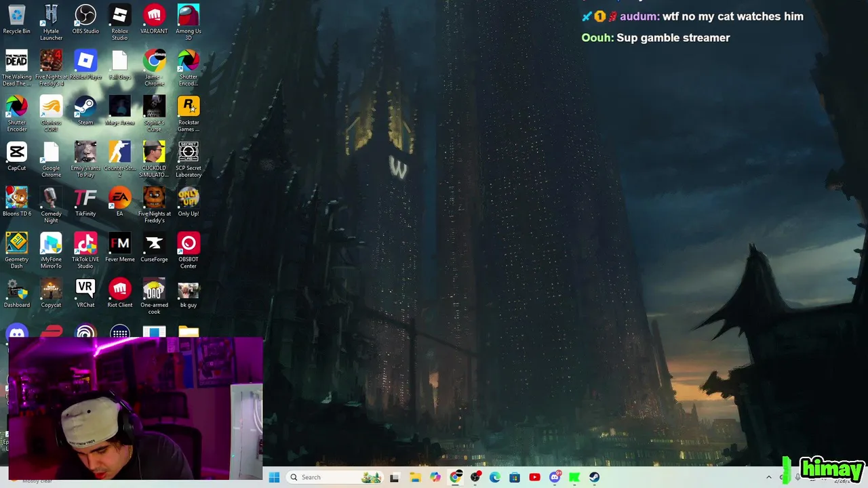Image resolution: width=868 pixels, height=488 pixels.
Task: Select Shutter Encoder icon beside Steam
Action: tap(16, 113)
